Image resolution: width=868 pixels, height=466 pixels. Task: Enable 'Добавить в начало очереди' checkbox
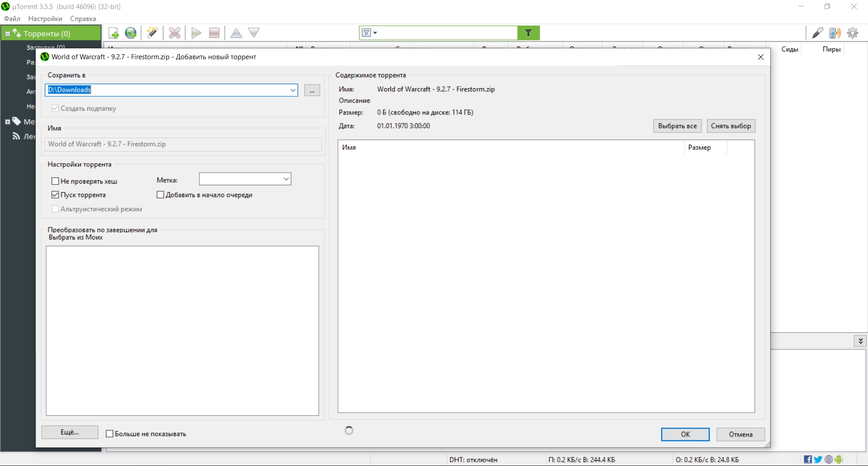click(160, 195)
